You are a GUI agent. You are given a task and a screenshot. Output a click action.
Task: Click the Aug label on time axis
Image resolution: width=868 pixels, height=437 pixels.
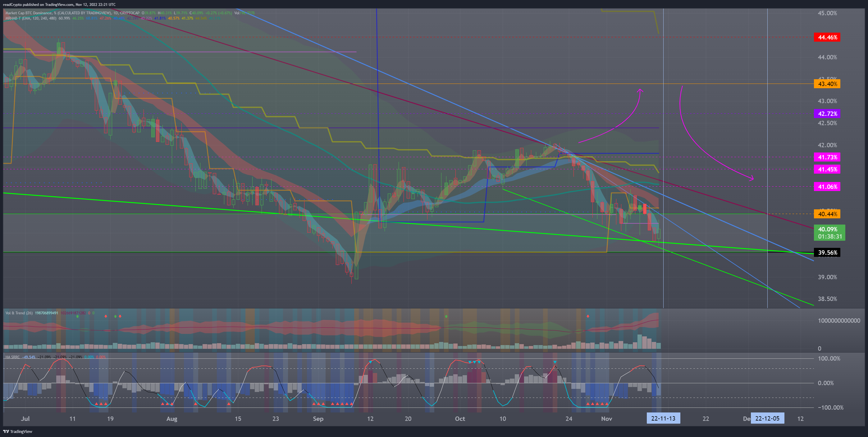[172, 418]
